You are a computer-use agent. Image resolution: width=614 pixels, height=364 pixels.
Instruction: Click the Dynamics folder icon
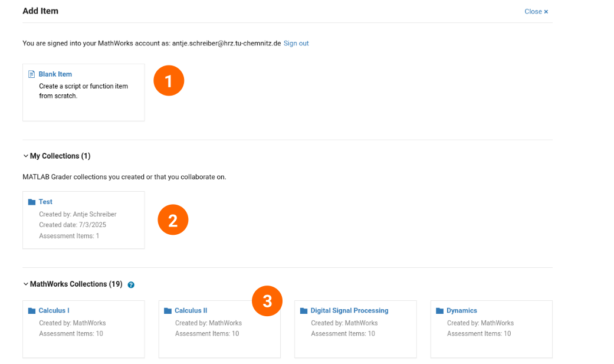click(439, 311)
